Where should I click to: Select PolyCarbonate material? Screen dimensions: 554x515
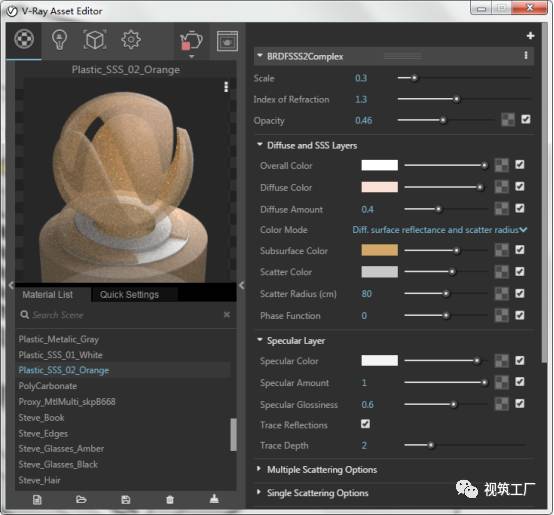point(48,386)
